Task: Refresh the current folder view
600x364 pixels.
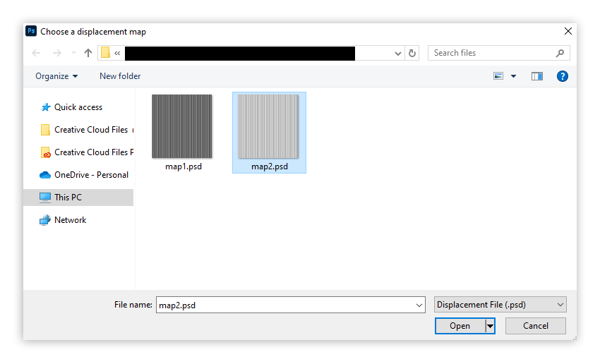Action: (412, 53)
